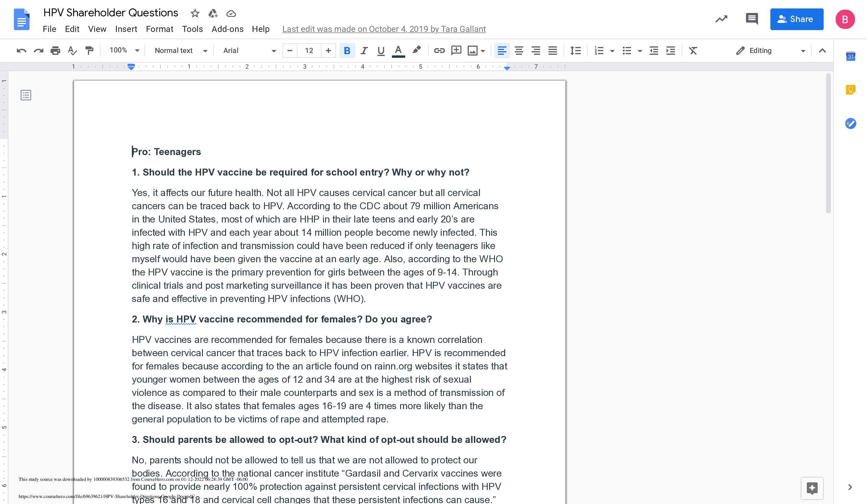Screen dimensions: 867x504
Task: Check the cloud document status icon
Action: [231, 14]
